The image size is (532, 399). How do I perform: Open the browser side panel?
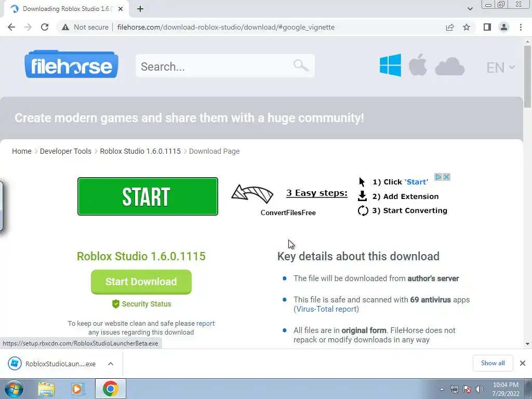click(x=487, y=27)
